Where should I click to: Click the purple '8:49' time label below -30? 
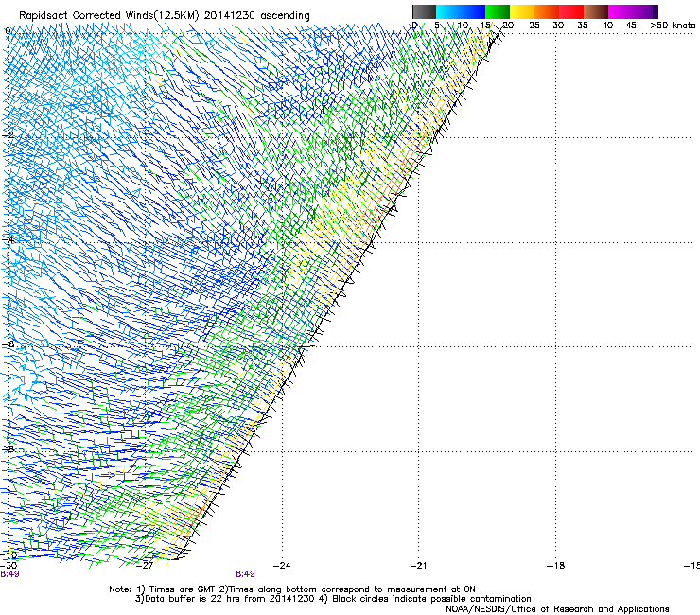pyautogui.click(x=9, y=574)
